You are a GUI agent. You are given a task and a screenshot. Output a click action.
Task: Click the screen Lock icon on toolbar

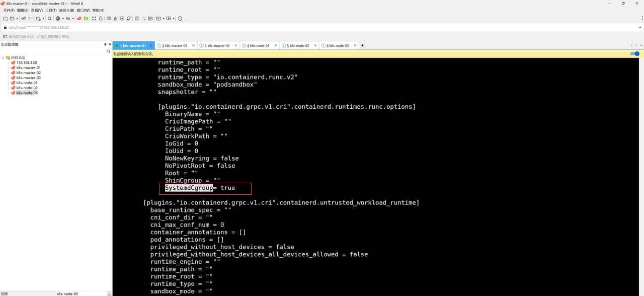(101, 19)
